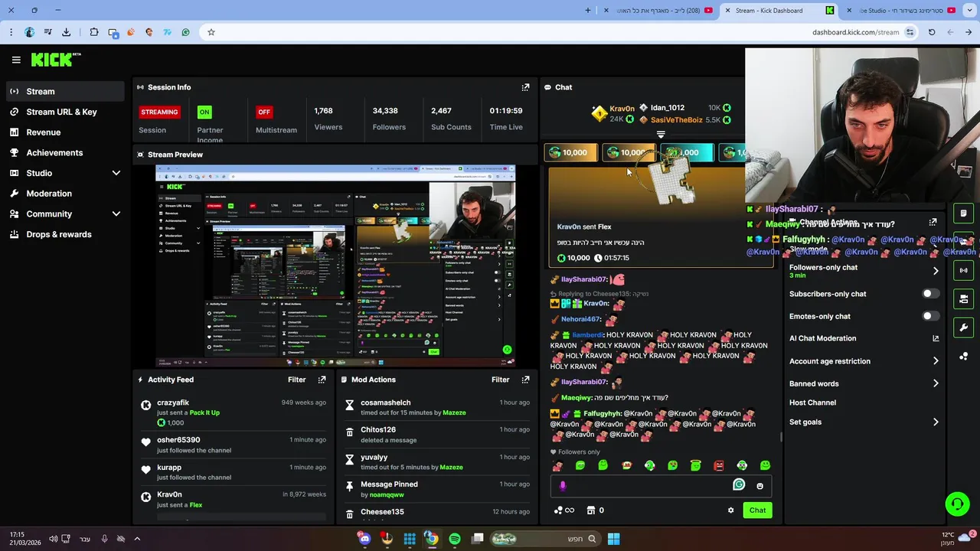Toggle Emotes-only chat switch

point(930,316)
